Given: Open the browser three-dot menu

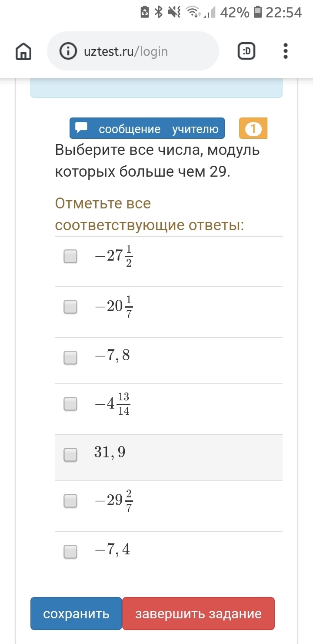Looking at the screenshot, I should 286,51.
